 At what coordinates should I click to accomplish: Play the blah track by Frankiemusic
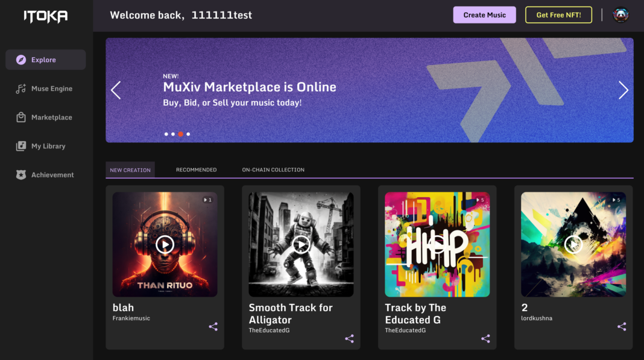[x=165, y=244]
